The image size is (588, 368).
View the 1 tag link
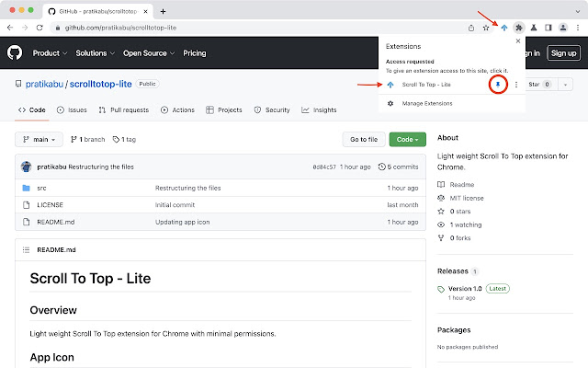tap(124, 139)
